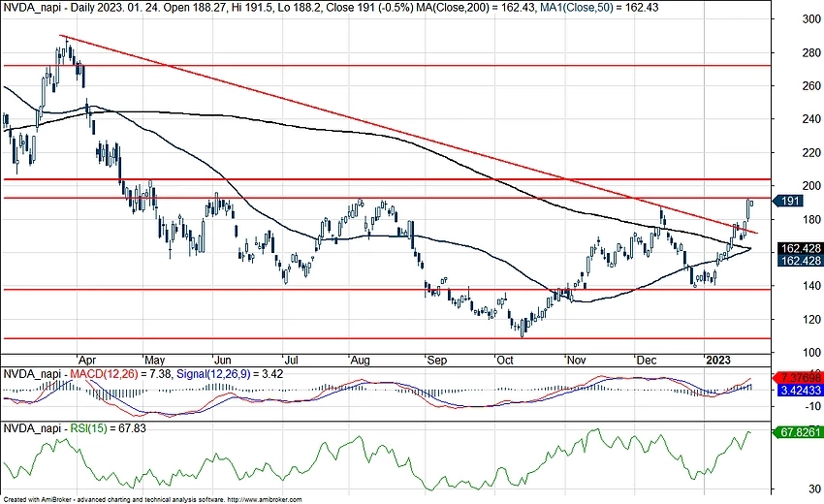
Task: Click the blue 3.42433 signal value tag
Action: 800,390
